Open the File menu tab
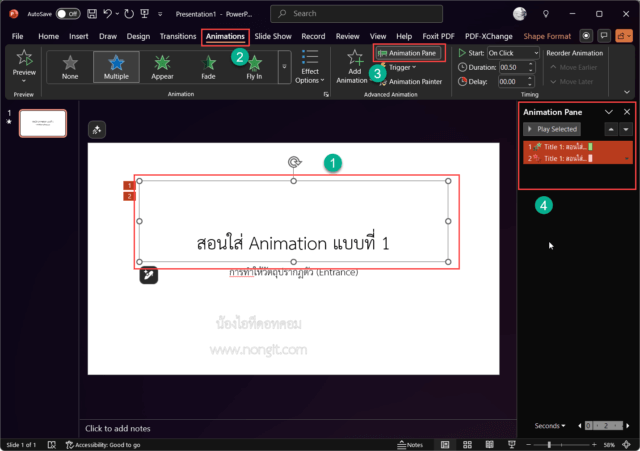This screenshot has width=640, height=451. [17, 36]
